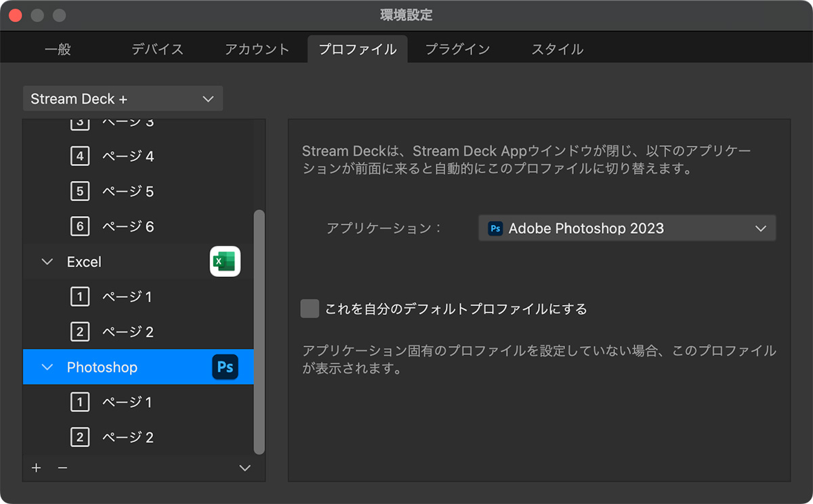Switch to the 一般 tab

click(58, 49)
